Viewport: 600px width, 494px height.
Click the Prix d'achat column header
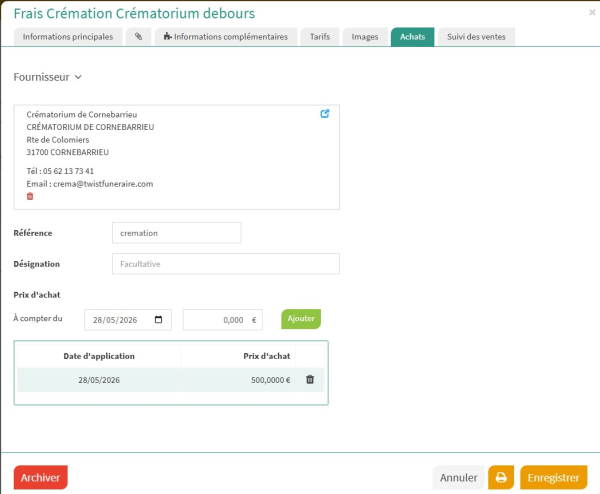point(238,356)
